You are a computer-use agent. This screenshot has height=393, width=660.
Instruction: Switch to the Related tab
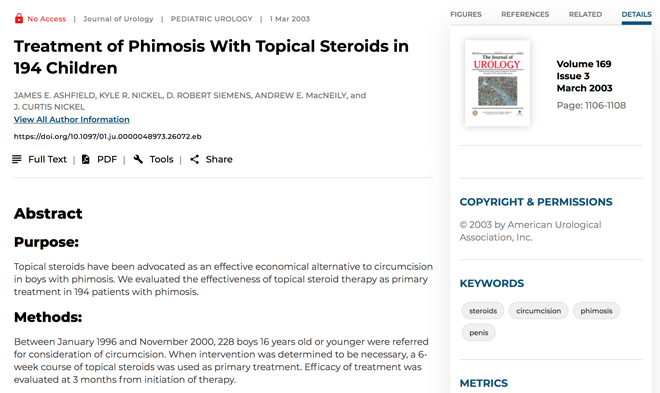pyautogui.click(x=585, y=14)
